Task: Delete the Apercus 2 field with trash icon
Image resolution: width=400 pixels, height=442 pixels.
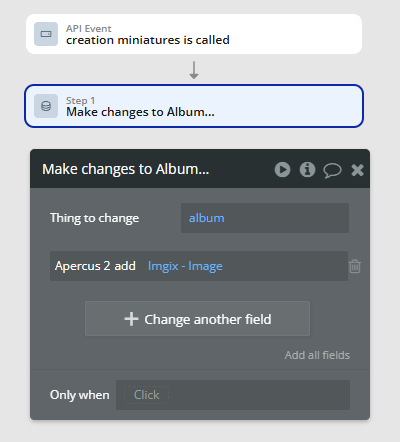Action: click(x=355, y=266)
